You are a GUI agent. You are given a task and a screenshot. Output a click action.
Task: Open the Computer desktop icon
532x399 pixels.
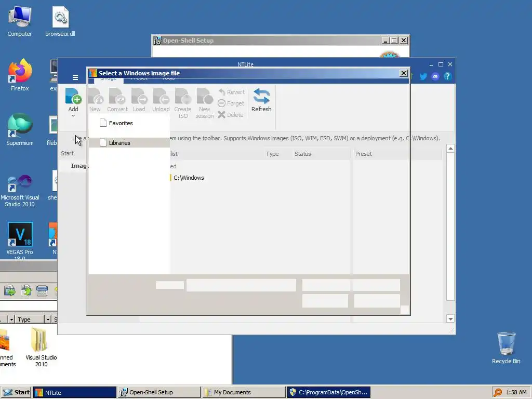(20, 21)
